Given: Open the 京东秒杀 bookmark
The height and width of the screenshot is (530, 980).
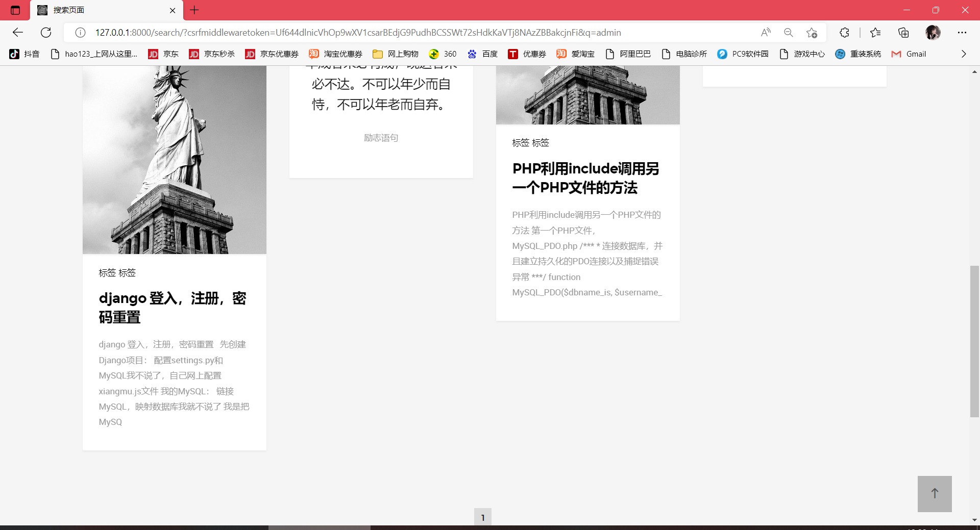Looking at the screenshot, I should (212, 54).
